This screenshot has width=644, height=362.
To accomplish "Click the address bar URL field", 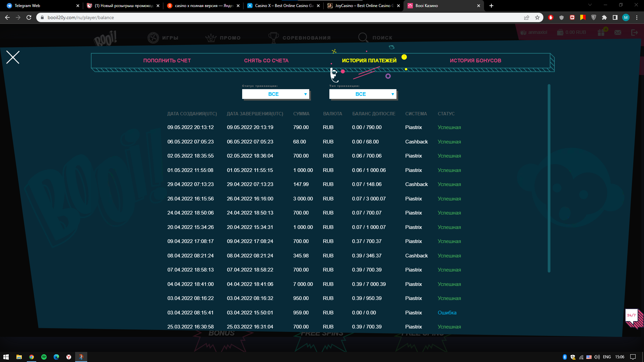I will (x=235, y=17).
